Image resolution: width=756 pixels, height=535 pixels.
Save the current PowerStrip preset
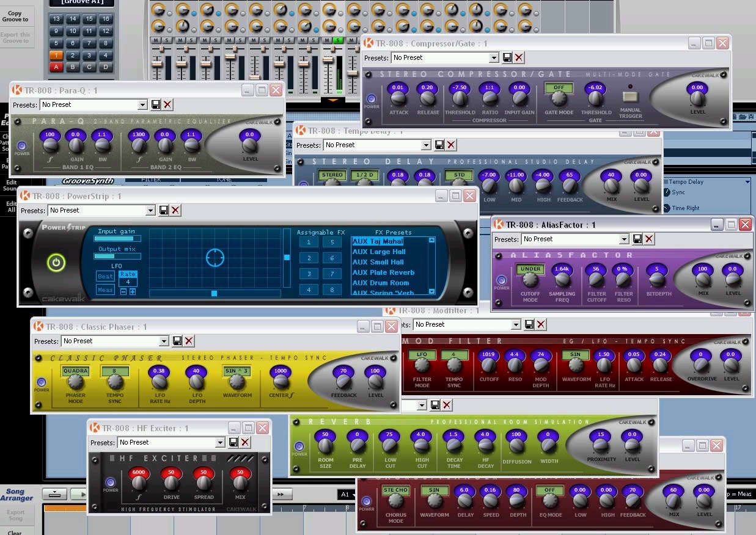(164, 210)
